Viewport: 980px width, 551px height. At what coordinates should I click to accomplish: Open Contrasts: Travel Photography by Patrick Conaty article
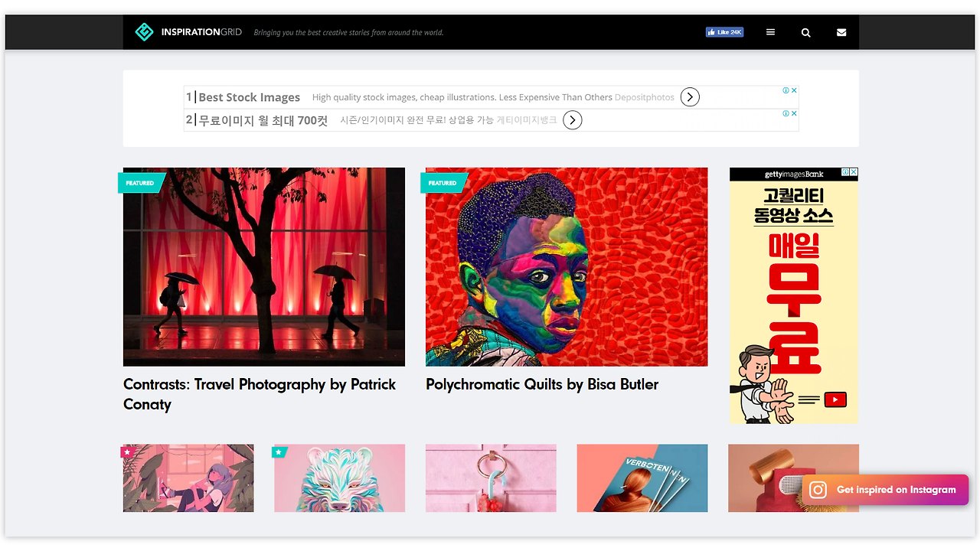tap(260, 394)
